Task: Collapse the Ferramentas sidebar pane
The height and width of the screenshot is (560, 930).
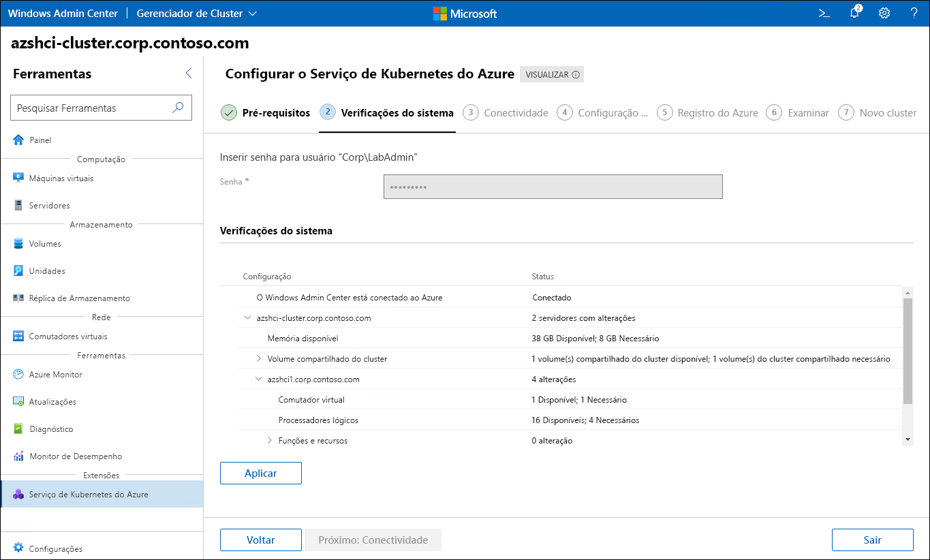Action: click(189, 74)
